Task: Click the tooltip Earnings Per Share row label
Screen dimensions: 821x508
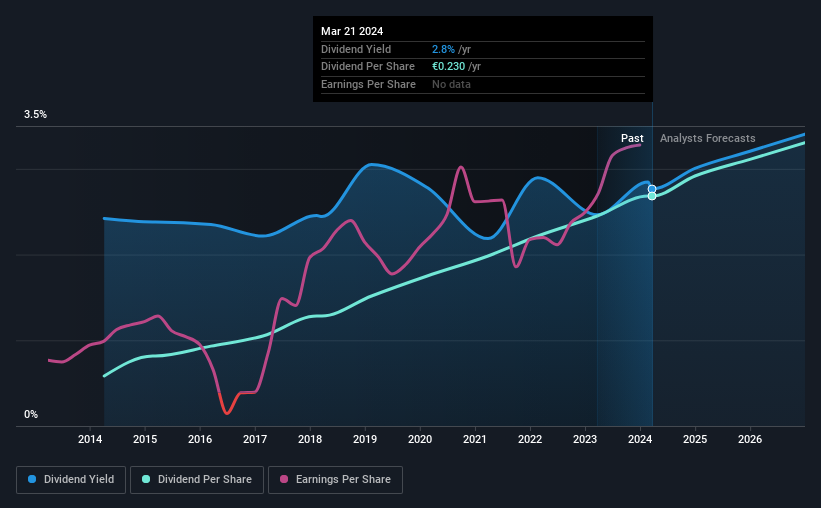Action: (368, 84)
